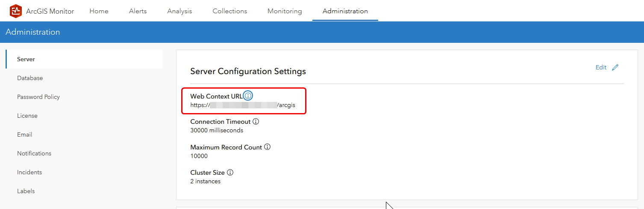The image size is (644, 209).
Task: Open the Incidents section
Action: [29, 172]
